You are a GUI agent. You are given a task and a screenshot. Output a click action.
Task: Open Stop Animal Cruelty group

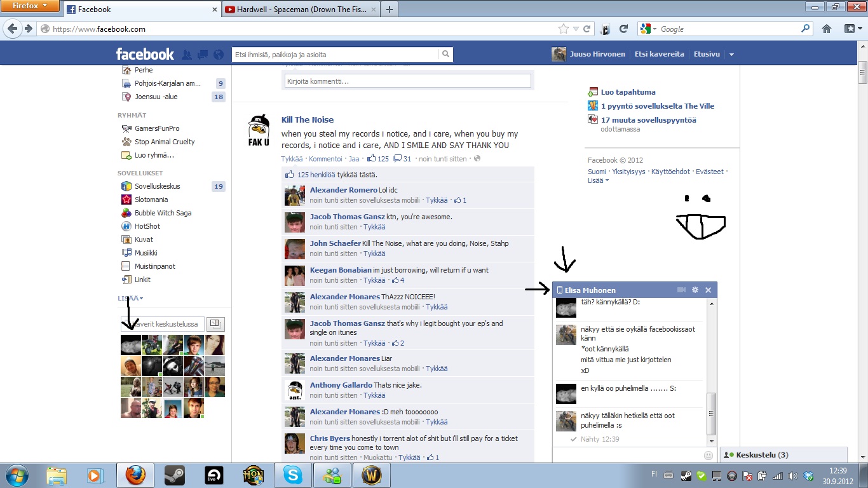click(x=165, y=142)
